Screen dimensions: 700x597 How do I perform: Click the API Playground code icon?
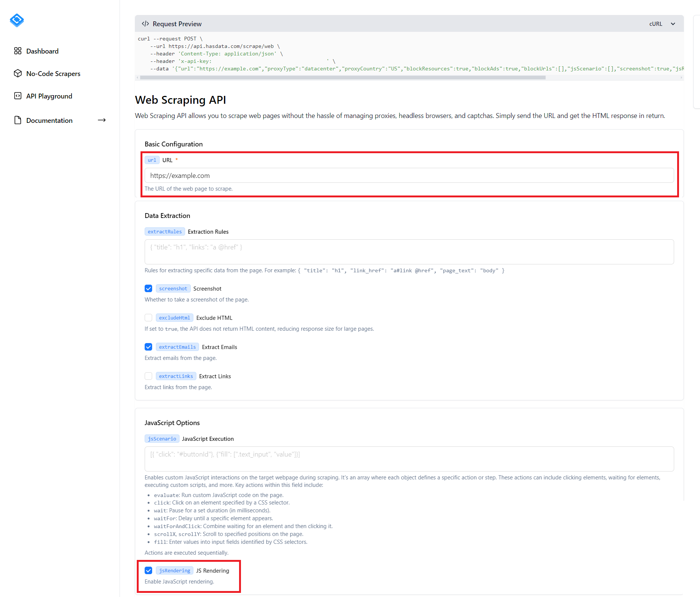[18, 96]
